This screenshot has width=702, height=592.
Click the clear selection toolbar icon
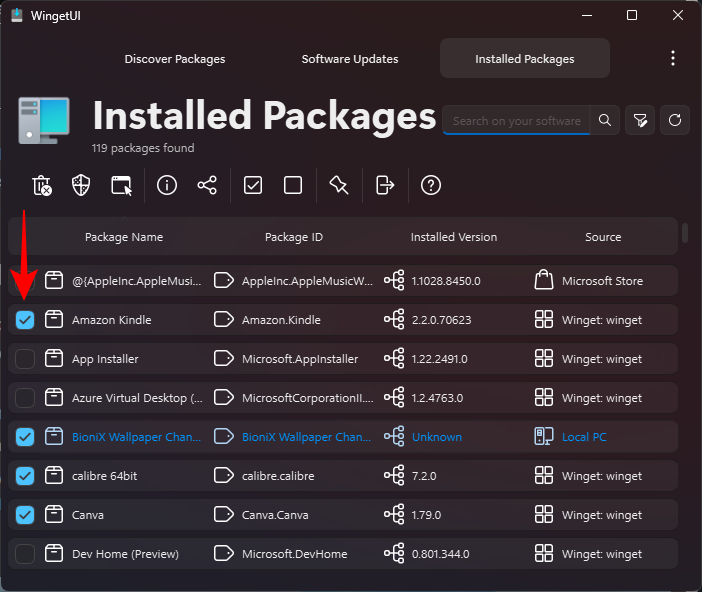(x=293, y=185)
